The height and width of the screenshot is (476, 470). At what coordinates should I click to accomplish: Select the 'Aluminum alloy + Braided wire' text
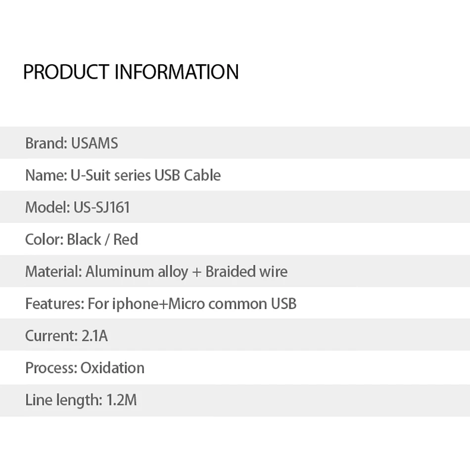(187, 271)
